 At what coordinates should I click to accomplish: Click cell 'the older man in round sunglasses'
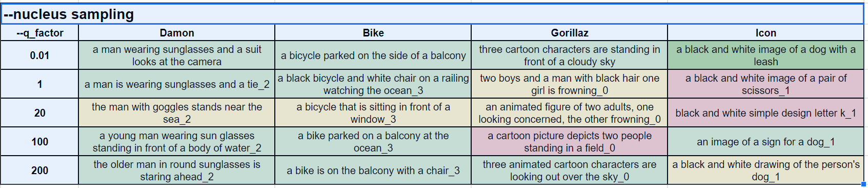click(x=177, y=171)
